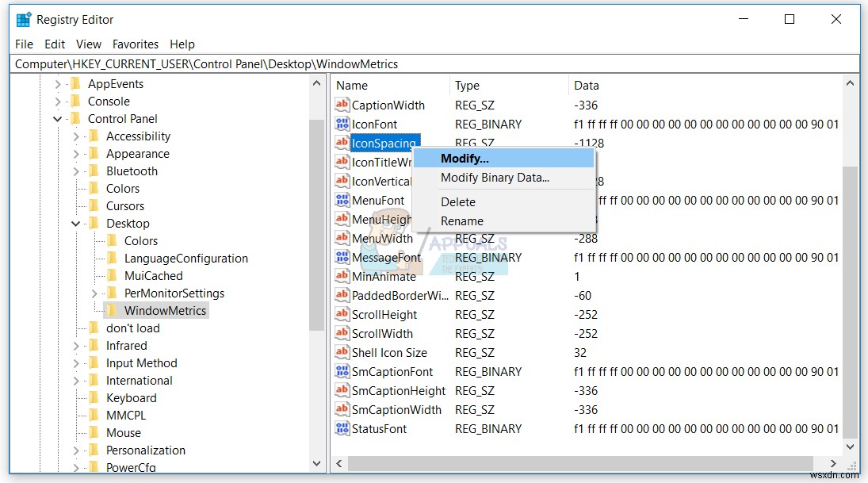
Task: Expand the PerMonitorSettings node
Action: pos(94,293)
